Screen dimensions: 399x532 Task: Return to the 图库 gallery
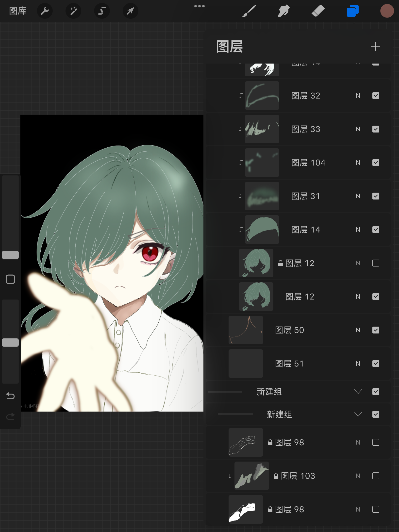(x=18, y=11)
